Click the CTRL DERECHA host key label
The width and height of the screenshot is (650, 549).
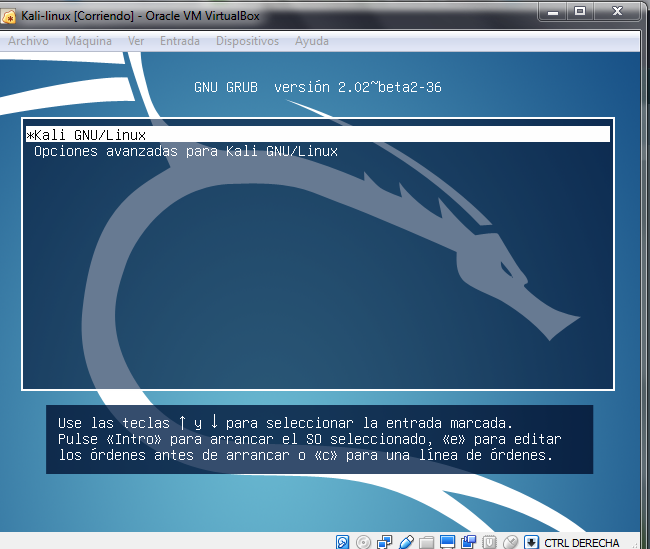point(582,542)
